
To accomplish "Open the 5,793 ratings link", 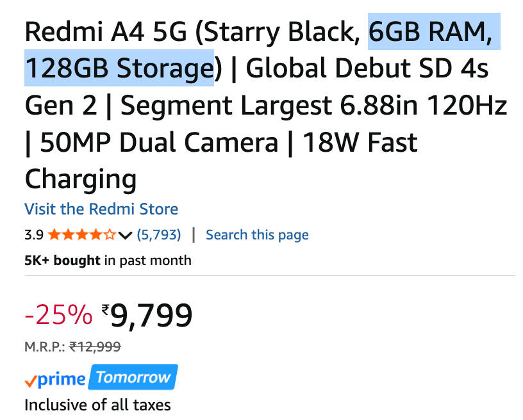I will coord(159,235).
